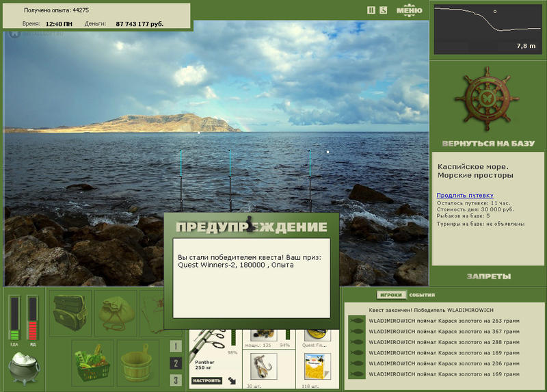Click the 7,8 m depth reading

[526, 46]
